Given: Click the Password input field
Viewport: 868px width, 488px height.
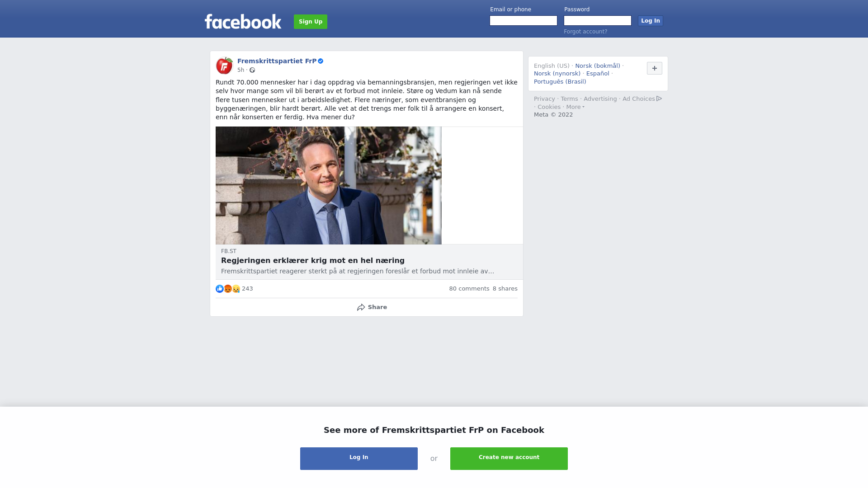Looking at the screenshot, I should pyautogui.click(x=598, y=21).
